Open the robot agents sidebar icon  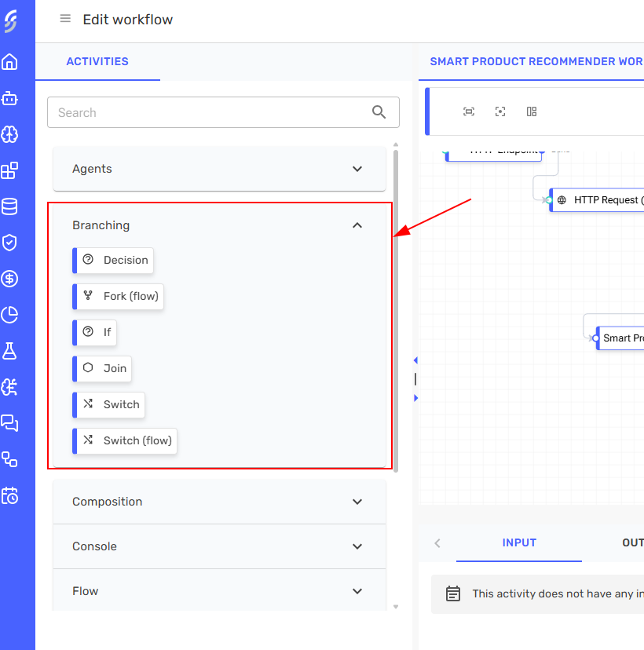pyautogui.click(x=9, y=98)
